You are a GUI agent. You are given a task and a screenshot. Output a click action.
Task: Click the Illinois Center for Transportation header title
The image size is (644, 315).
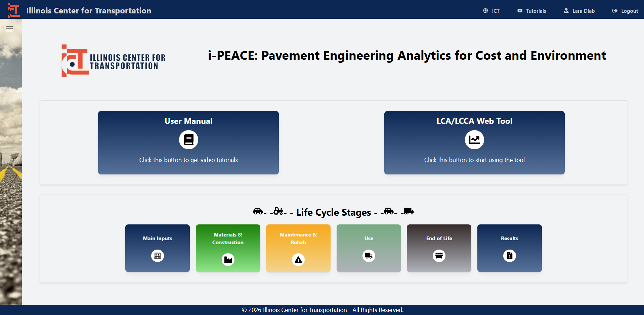89,11
